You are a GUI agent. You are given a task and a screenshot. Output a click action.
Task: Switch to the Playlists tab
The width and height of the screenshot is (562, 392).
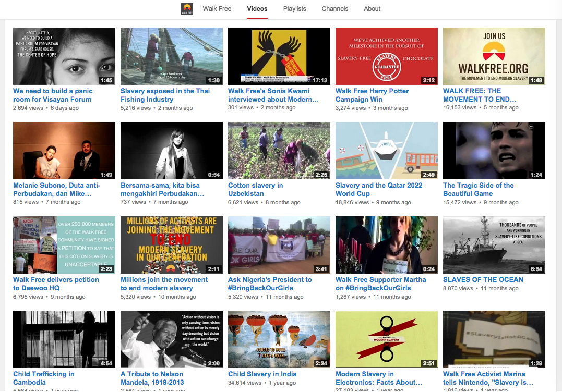[x=295, y=9]
